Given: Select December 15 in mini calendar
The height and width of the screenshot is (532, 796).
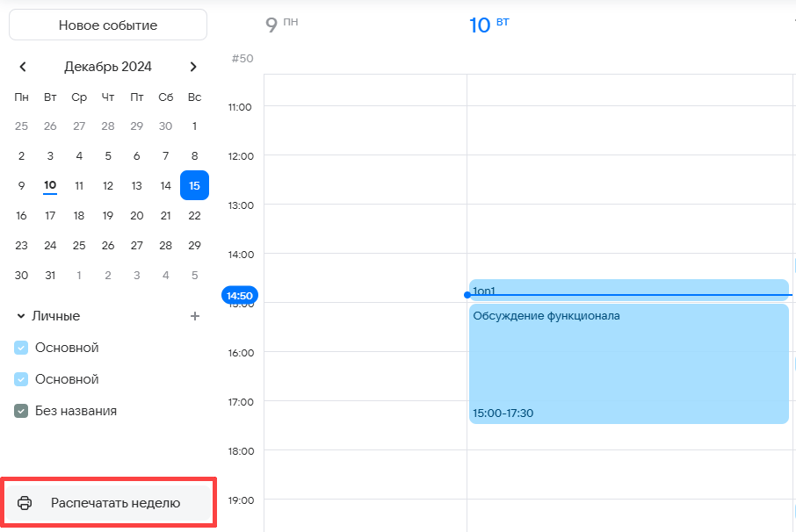Looking at the screenshot, I should pos(194,185).
